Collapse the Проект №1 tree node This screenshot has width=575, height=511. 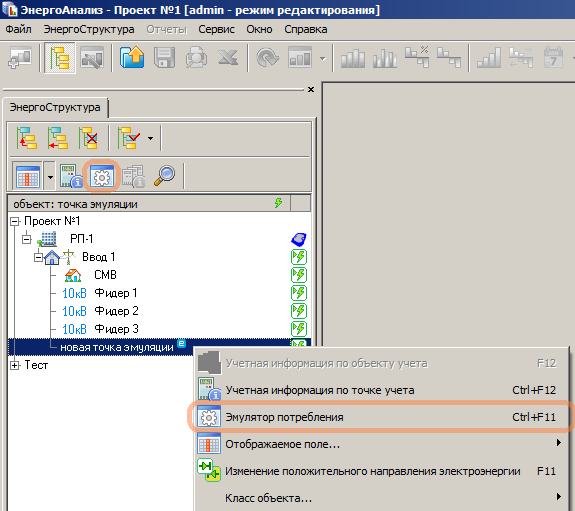coord(15,221)
